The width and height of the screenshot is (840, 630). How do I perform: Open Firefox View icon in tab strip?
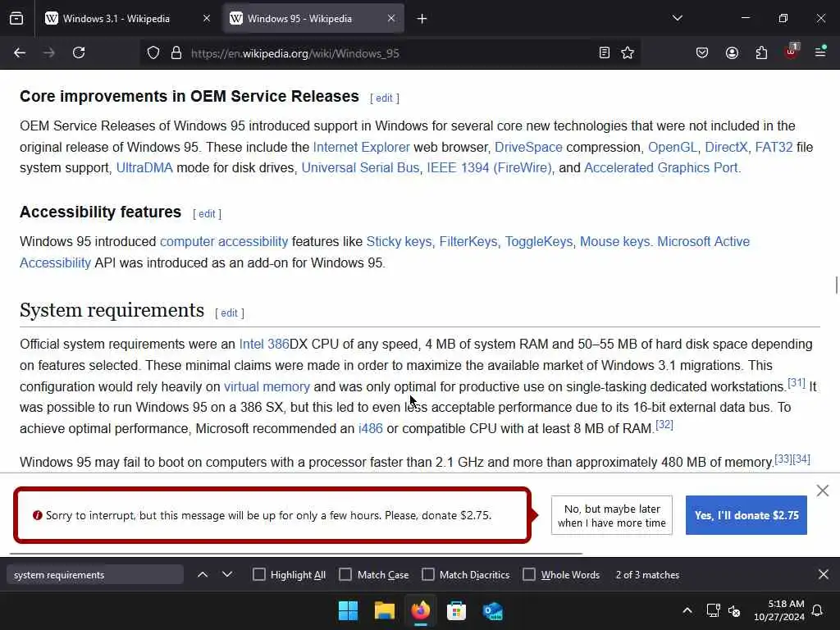(16, 19)
